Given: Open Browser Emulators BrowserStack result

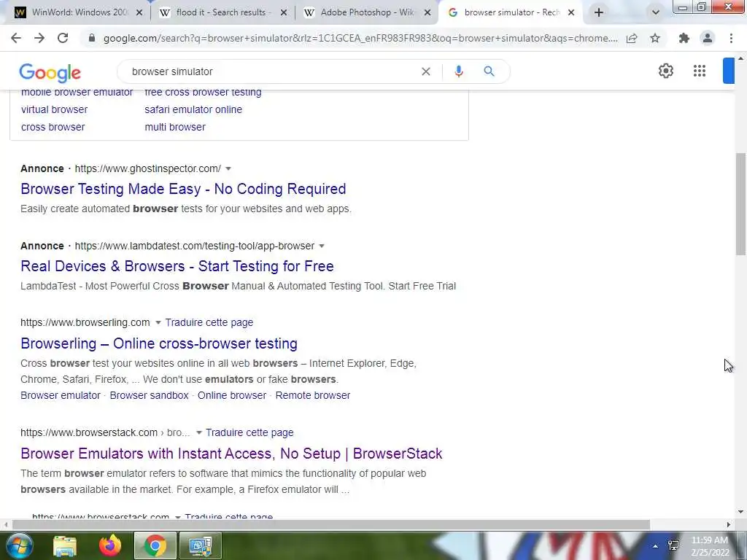Looking at the screenshot, I should click(x=231, y=454).
